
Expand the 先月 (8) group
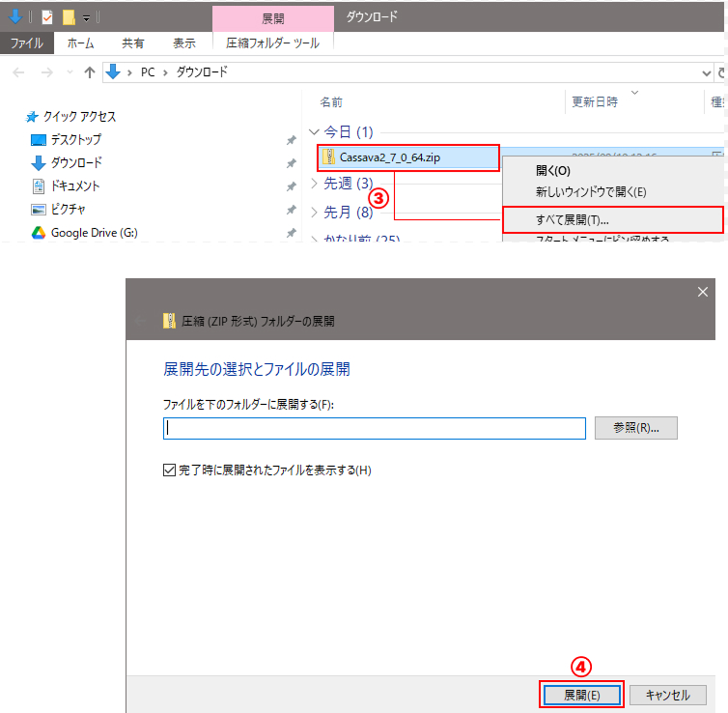[313, 212]
